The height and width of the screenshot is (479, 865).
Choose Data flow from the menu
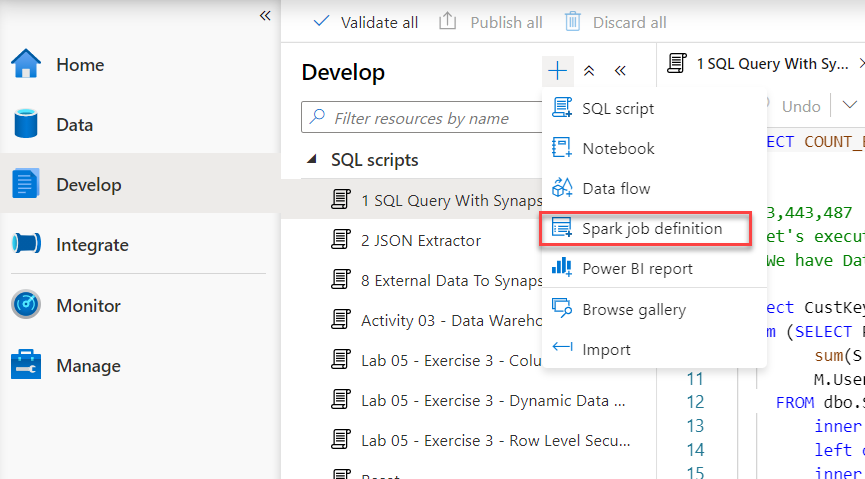[x=654, y=189]
